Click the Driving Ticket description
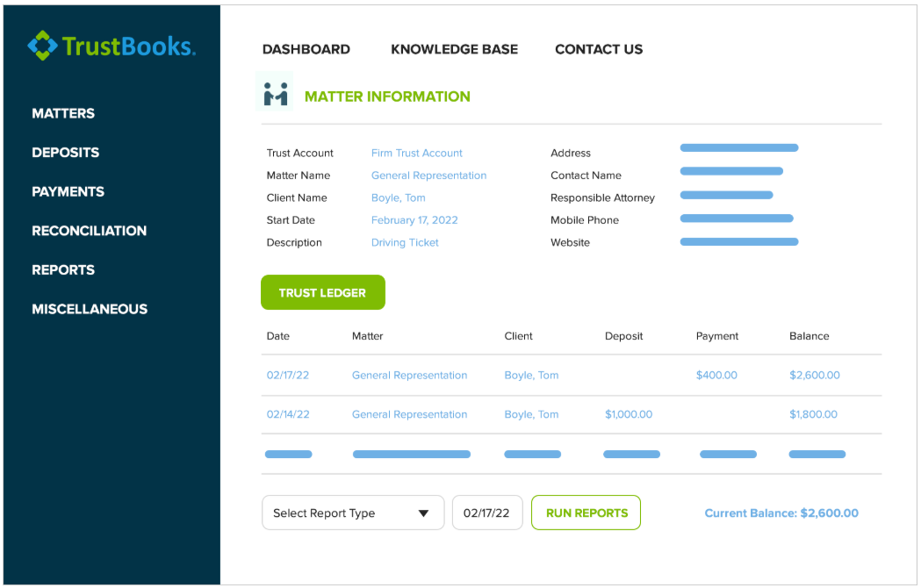The height and width of the screenshot is (588, 921). coord(405,242)
